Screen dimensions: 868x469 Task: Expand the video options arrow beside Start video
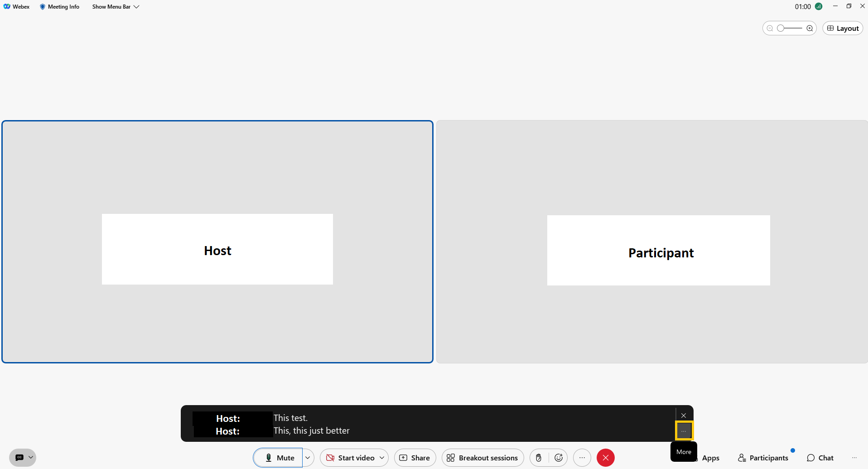[382, 458]
